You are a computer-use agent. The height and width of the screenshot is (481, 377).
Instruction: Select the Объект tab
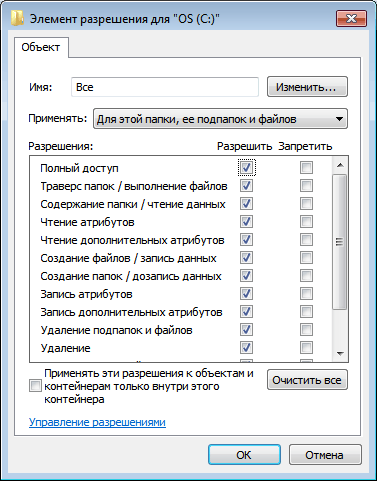click(x=41, y=47)
